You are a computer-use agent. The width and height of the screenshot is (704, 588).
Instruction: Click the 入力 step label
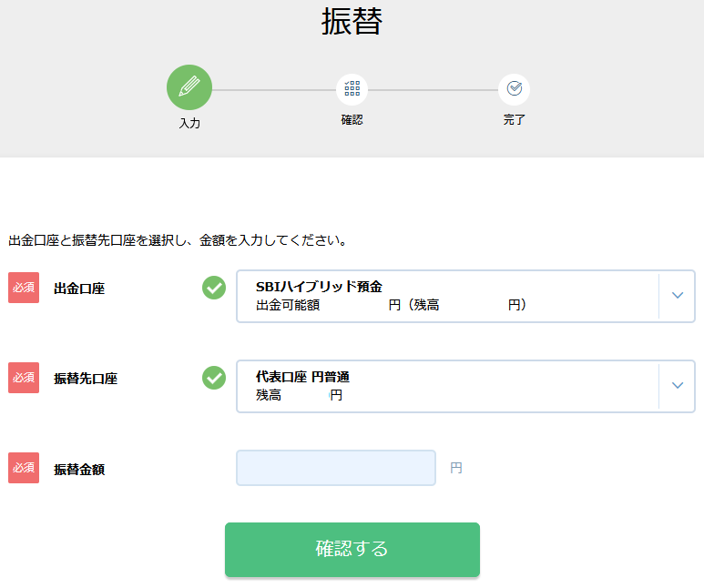point(189,123)
